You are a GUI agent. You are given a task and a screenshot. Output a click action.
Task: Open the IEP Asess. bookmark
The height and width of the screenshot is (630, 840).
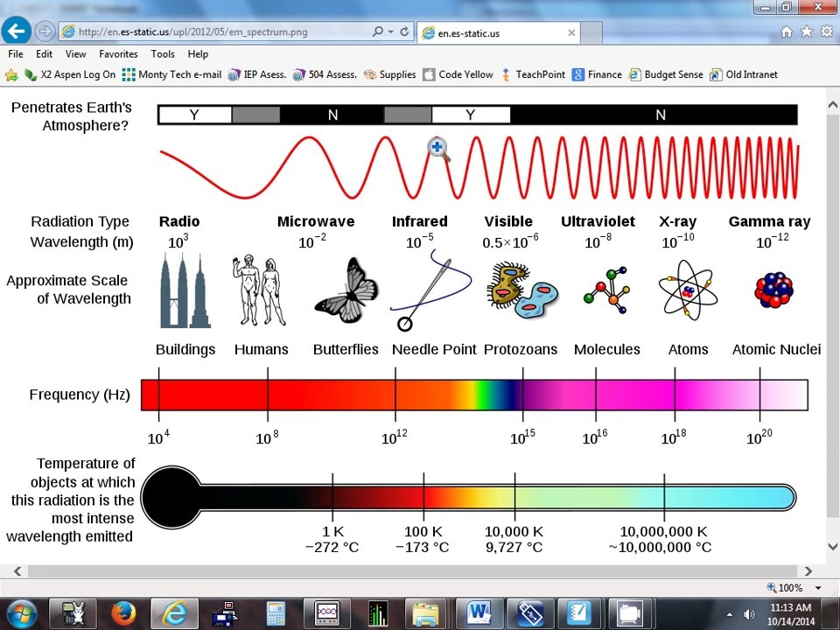pyautogui.click(x=257, y=75)
